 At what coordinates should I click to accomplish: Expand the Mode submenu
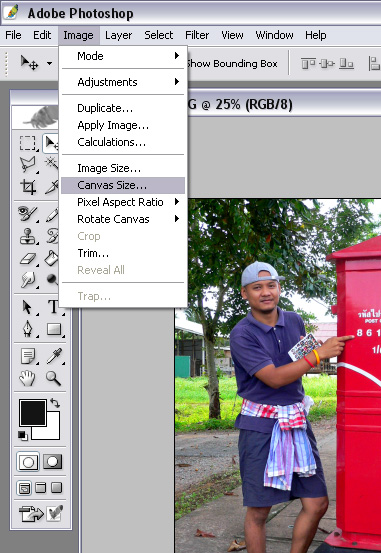[123, 56]
